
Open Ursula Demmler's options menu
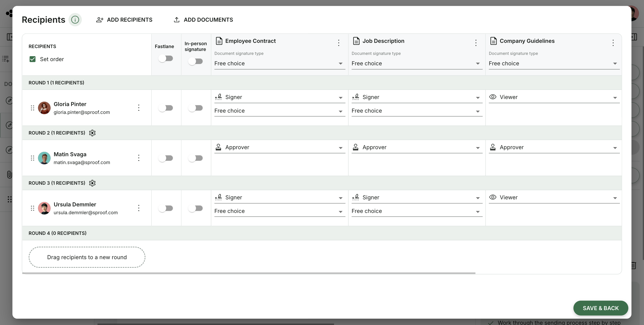139,208
